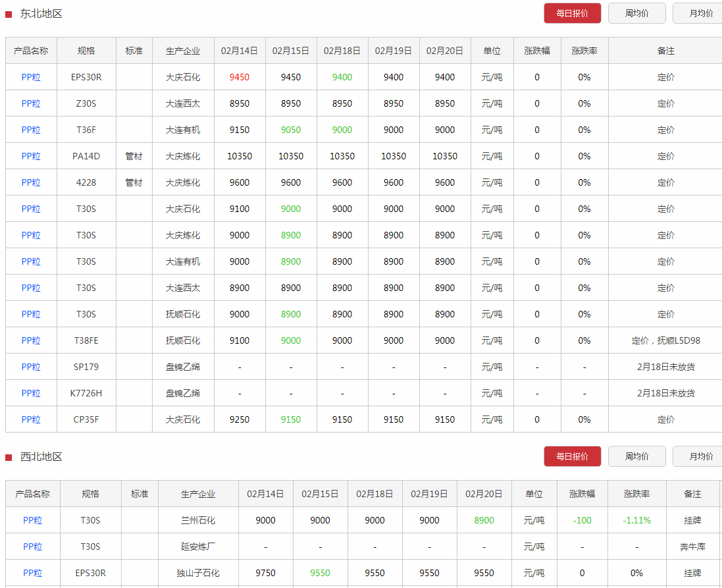The height and width of the screenshot is (588, 722).
Task: Open PP粒 link for 兰州石化 T30S row
Action: tap(32, 520)
